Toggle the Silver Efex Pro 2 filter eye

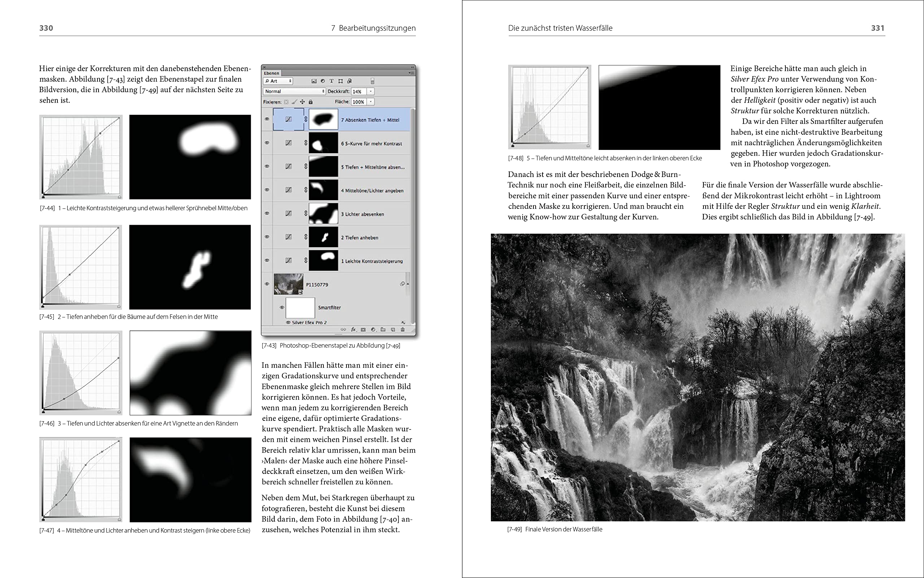[288, 323]
